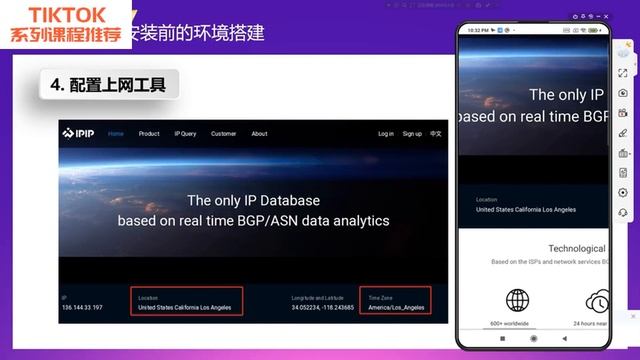The width and height of the screenshot is (640, 360).
Task: Open the IP Query menu item
Action: click(185, 133)
